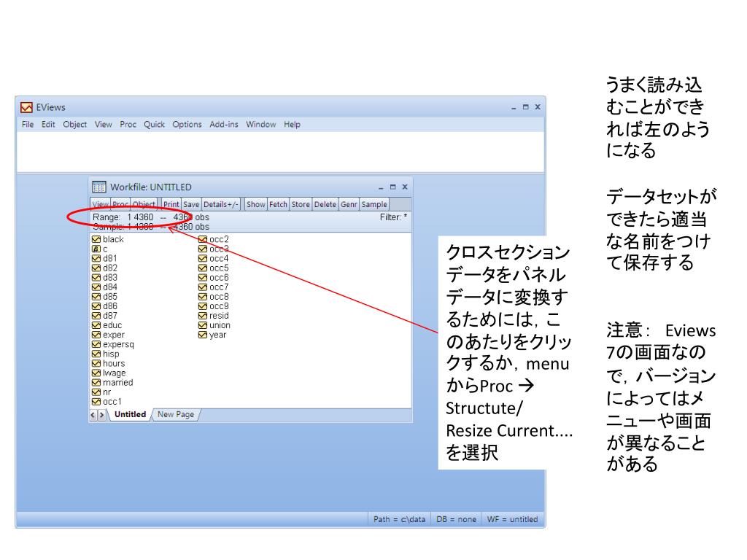Click the workfile Save button
Image resolution: width=747 pixels, height=560 pixels.
click(x=191, y=204)
